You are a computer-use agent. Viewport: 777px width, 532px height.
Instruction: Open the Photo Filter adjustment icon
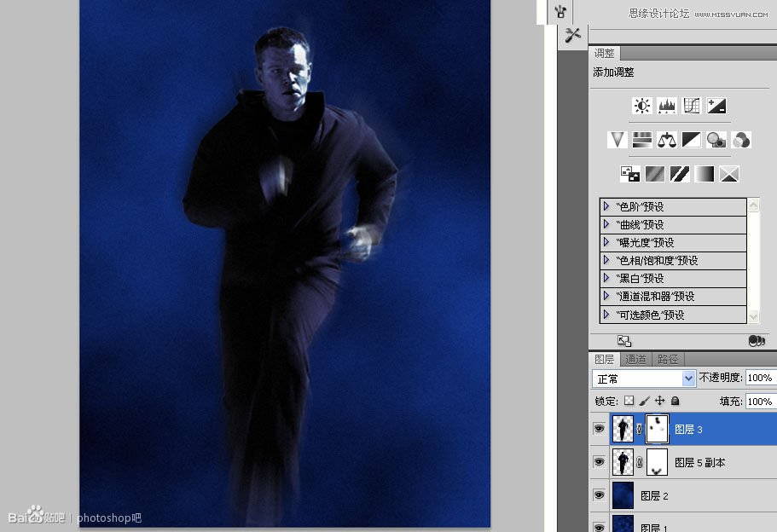pyautogui.click(x=716, y=139)
